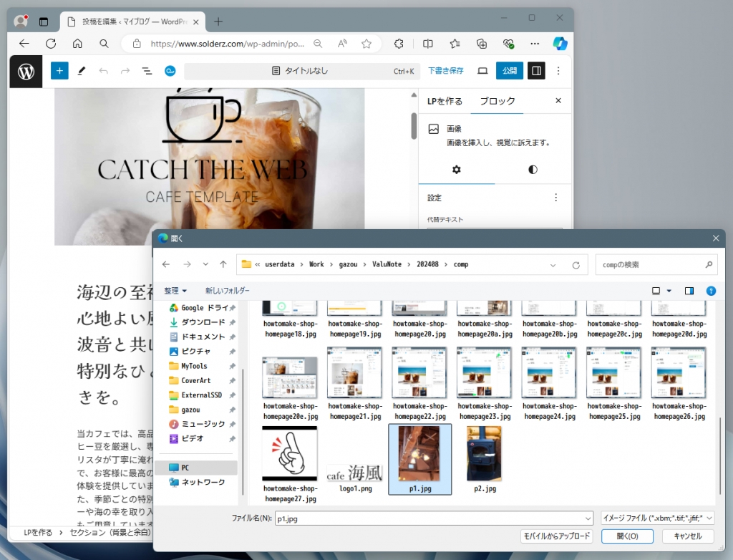The height and width of the screenshot is (560, 733).
Task: Open the block inserter plus button
Action: 59,71
